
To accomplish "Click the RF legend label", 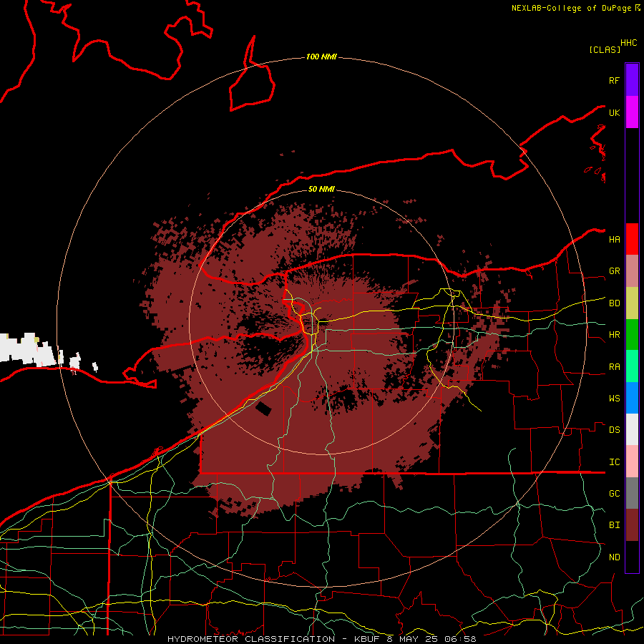I will [x=615, y=80].
